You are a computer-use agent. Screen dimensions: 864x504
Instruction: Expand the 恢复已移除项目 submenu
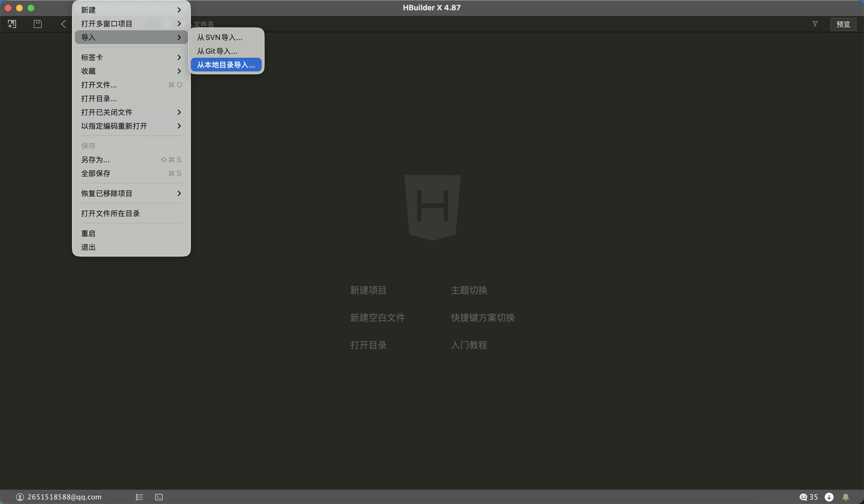click(131, 193)
